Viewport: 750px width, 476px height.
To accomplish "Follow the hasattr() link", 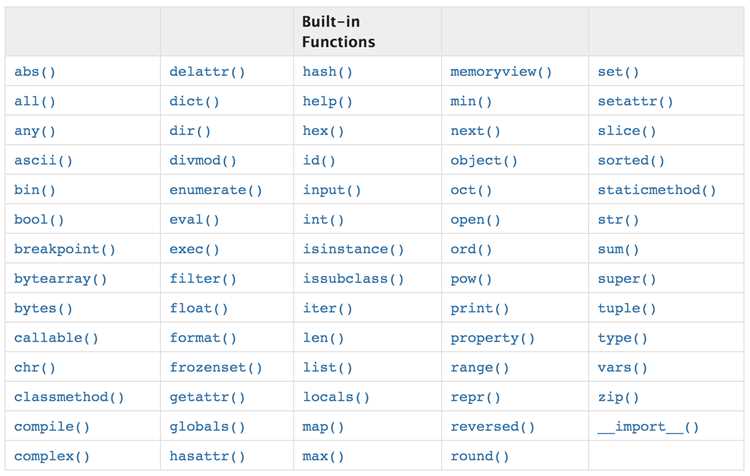I will (207, 456).
